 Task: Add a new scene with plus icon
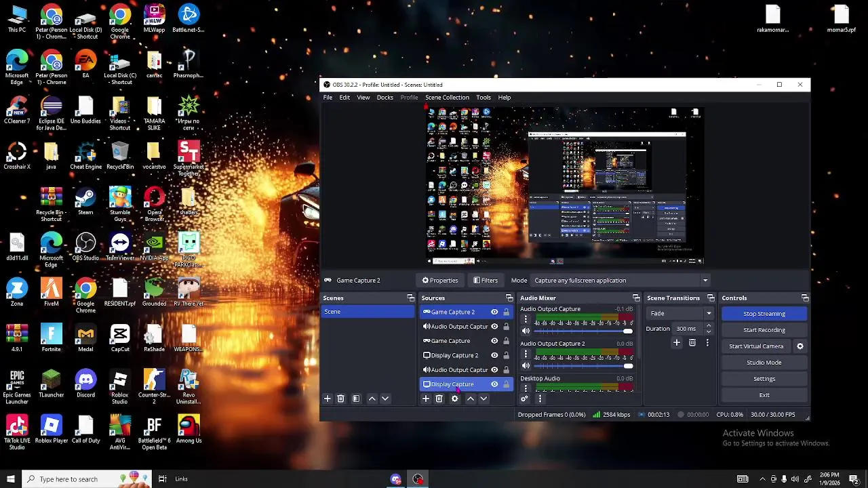(x=327, y=399)
